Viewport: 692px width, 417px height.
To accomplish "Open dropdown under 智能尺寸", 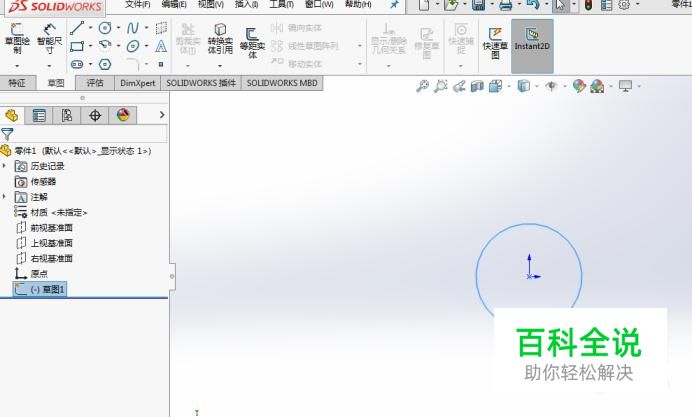I will tap(49, 66).
